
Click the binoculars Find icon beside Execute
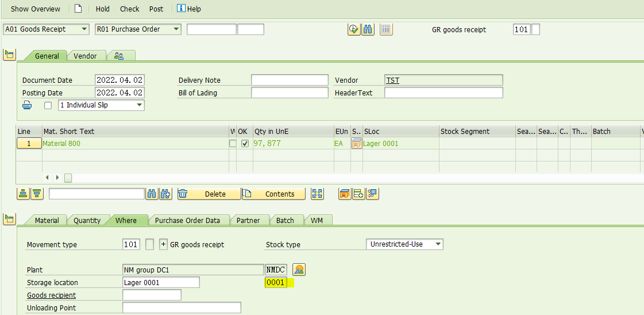click(368, 29)
